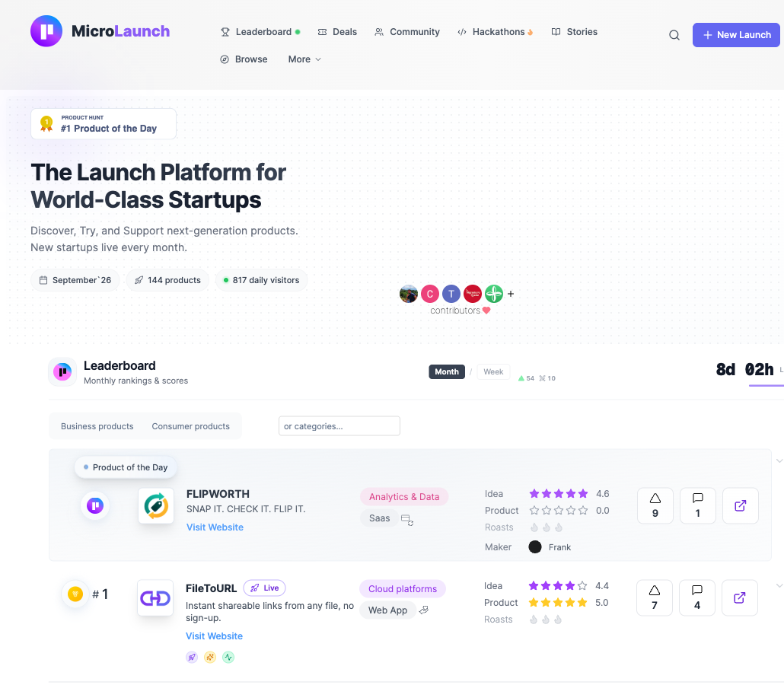Open the Browse nav item

244,59
